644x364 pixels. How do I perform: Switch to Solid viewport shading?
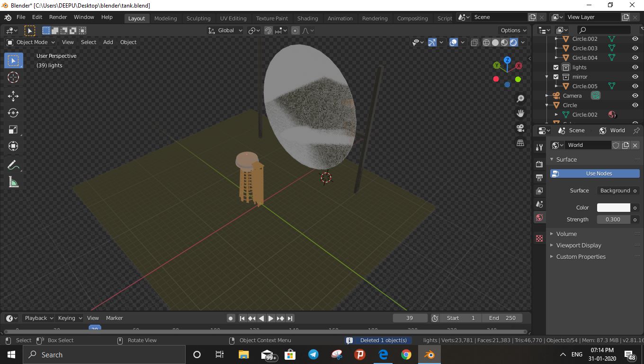(495, 42)
